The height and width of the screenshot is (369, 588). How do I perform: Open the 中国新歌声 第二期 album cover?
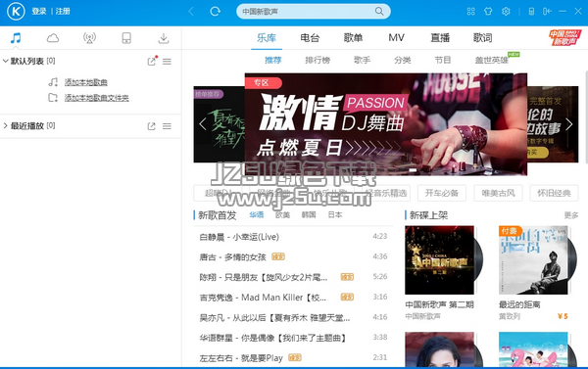(x=439, y=260)
